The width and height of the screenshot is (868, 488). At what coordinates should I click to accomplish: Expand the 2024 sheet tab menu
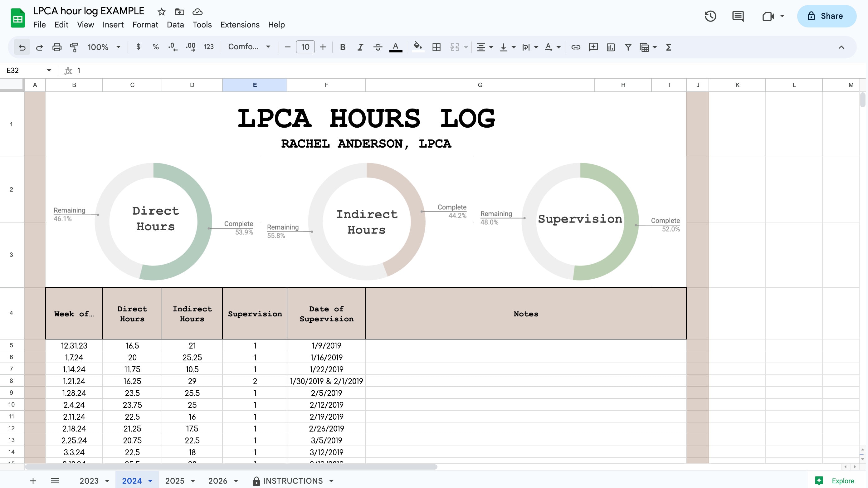pos(150,481)
